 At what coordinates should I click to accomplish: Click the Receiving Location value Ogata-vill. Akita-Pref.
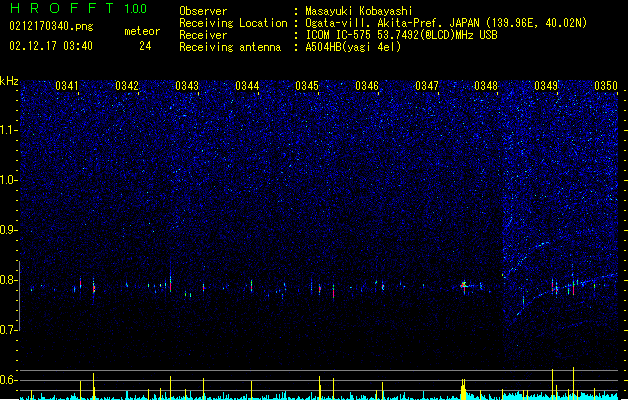pyautogui.click(x=375, y=23)
